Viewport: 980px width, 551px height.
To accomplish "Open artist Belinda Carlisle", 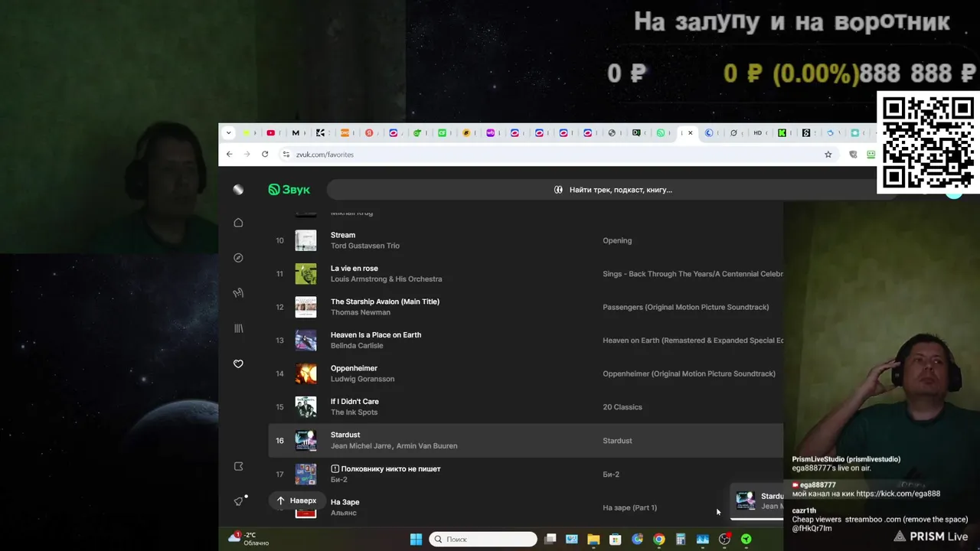I will (x=357, y=346).
